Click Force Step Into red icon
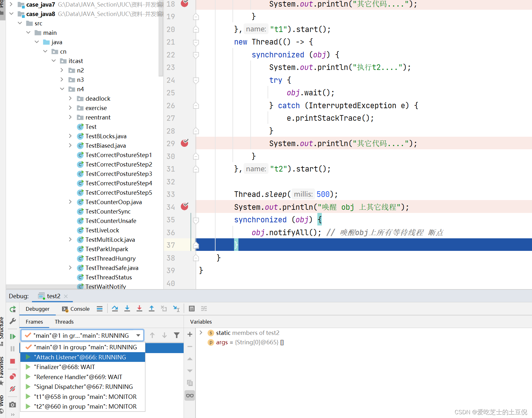 139,309
